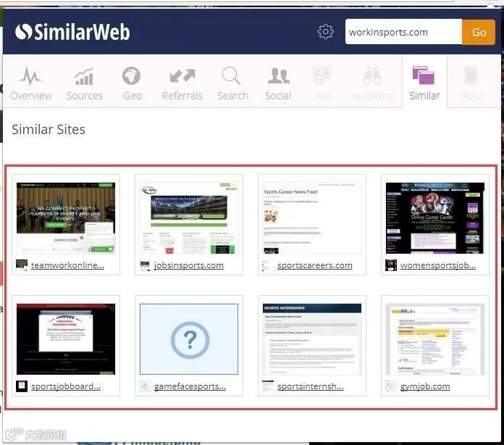Open the settings gear icon

click(325, 32)
